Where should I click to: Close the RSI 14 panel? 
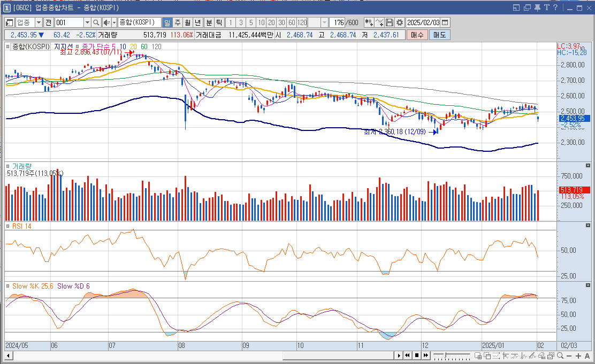588,226
